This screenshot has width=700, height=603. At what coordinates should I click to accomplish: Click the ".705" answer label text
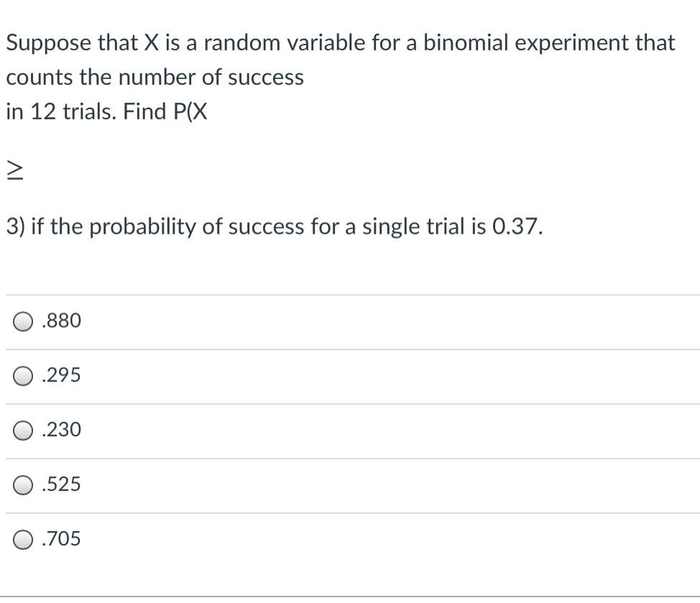62,538
